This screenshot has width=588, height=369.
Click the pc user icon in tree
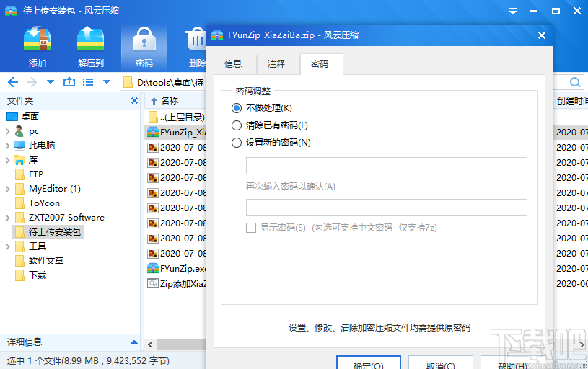click(19, 130)
